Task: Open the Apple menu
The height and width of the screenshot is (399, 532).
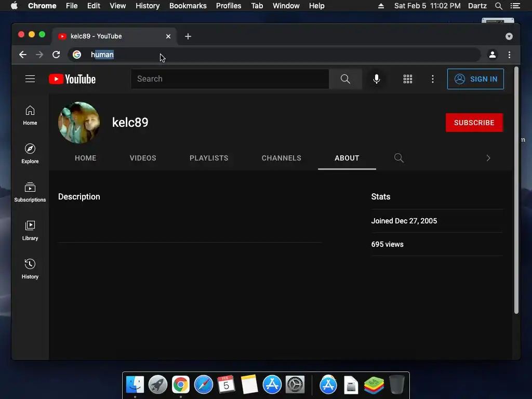Action: tap(14, 6)
